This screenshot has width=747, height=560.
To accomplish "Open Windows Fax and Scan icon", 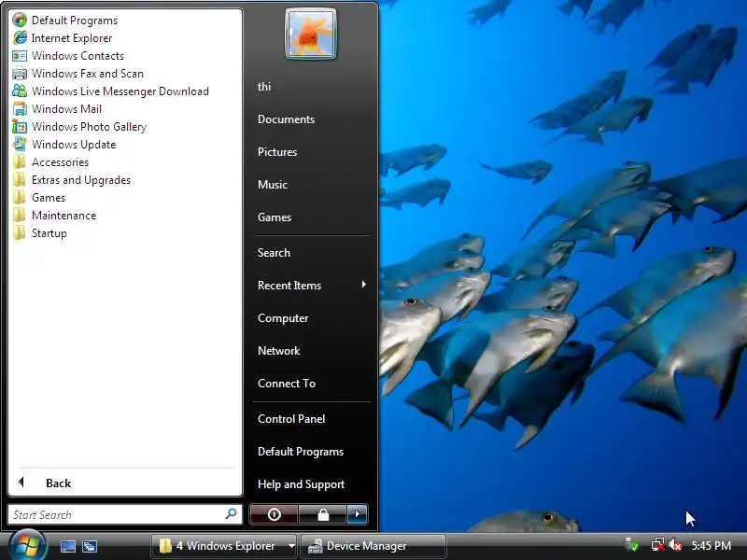I will pos(20,74).
